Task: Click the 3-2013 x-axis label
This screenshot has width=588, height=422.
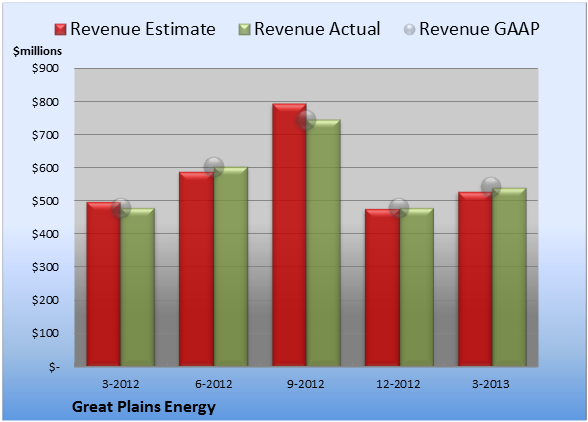Action: pos(490,384)
